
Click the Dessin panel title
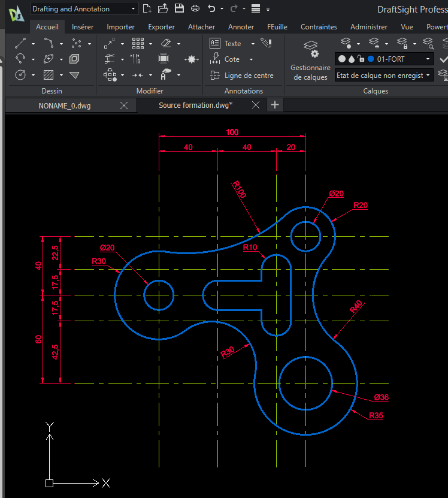pyautogui.click(x=52, y=91)
